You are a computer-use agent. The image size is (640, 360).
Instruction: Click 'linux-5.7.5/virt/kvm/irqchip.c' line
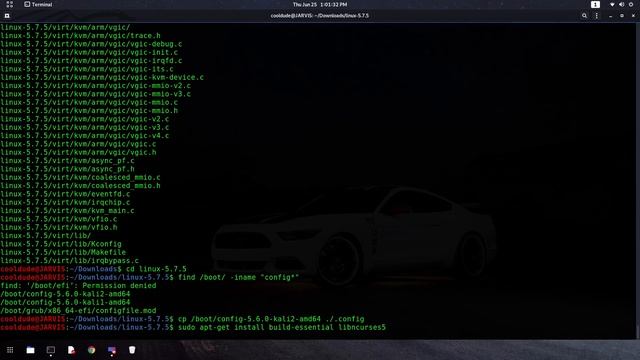(x=65, y=202)
